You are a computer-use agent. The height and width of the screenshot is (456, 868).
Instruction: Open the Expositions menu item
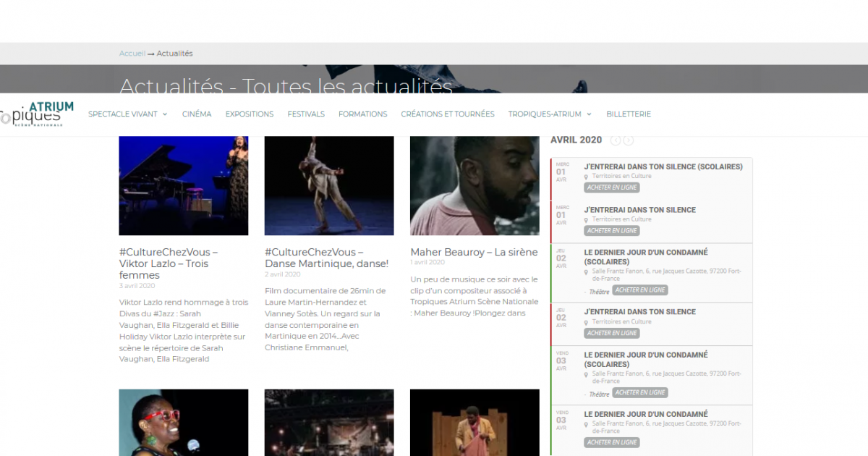[x=250, y=114]
